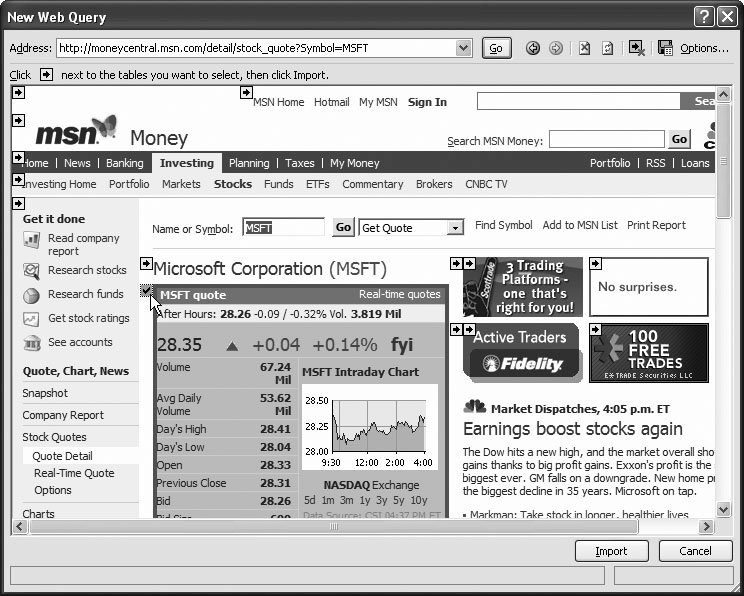The width and height of the screenshot is (744, 596).
Task: Click the Earnings boost stocks again headline
Action: [573, 429]
